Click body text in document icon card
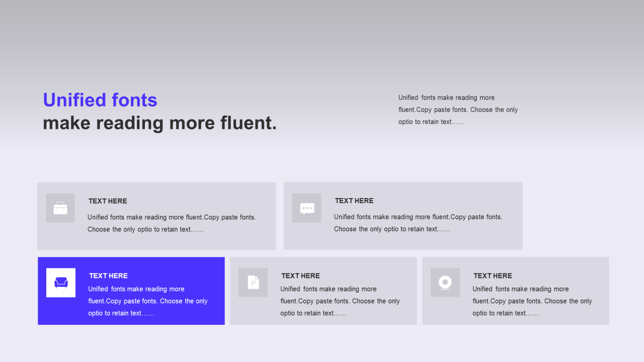 coord(340,301)
